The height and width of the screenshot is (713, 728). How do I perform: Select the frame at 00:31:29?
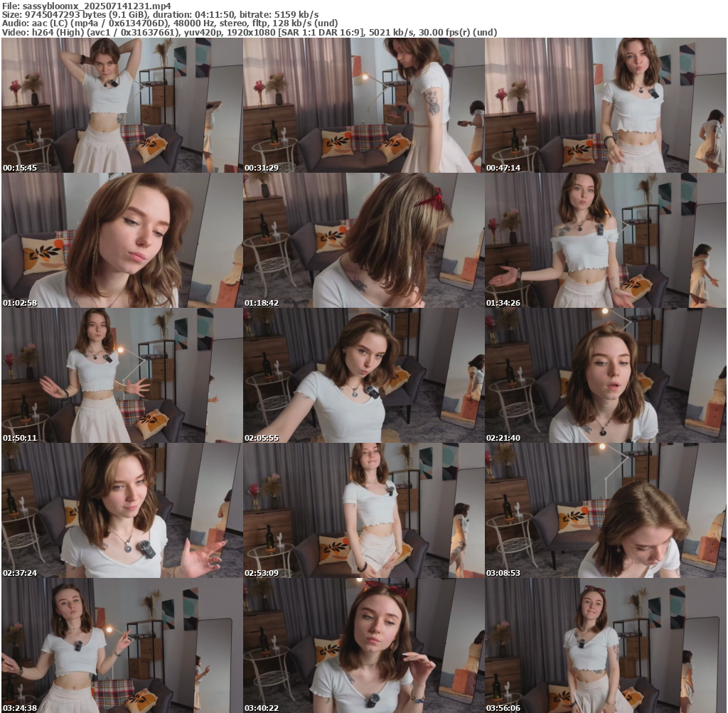point(363,105)
